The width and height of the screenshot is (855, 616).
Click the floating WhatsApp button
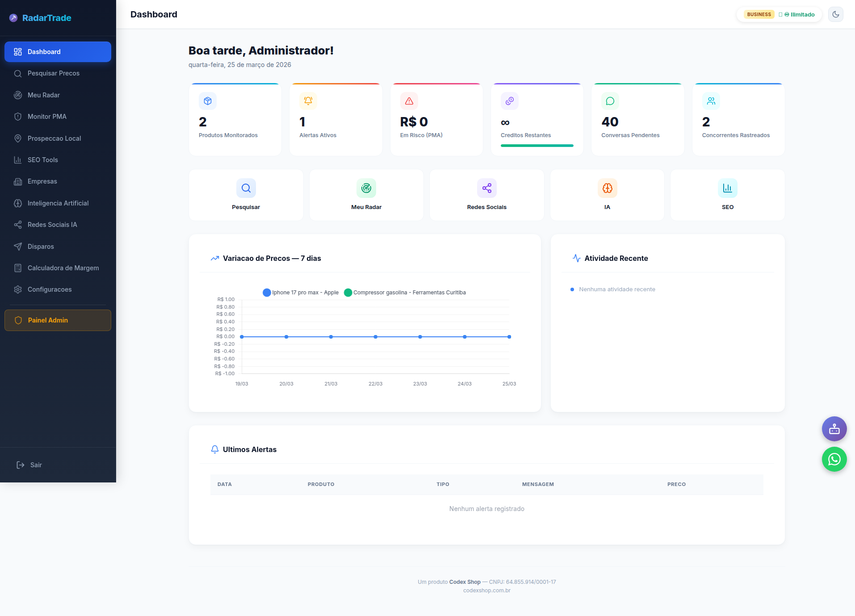coord(834,459)
